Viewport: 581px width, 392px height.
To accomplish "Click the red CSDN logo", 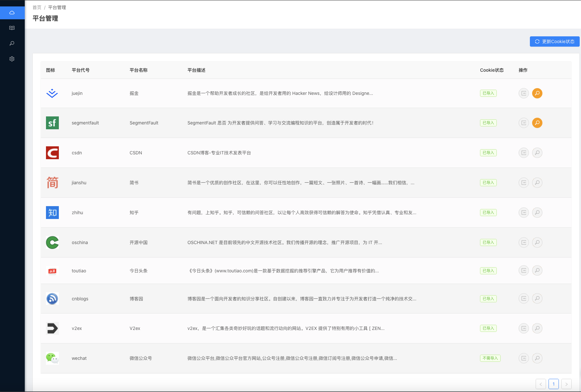I will pos(52,153).
